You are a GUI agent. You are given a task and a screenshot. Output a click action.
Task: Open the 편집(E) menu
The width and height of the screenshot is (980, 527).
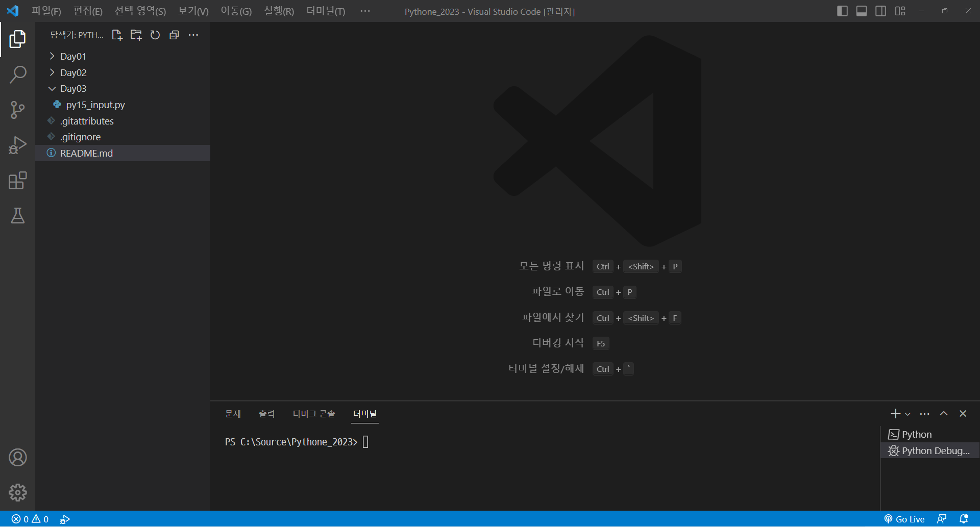88,11
